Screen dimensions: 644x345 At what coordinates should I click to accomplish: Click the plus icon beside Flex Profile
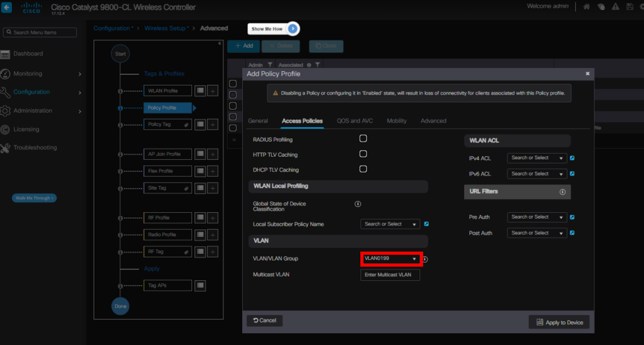pos(213,171)
